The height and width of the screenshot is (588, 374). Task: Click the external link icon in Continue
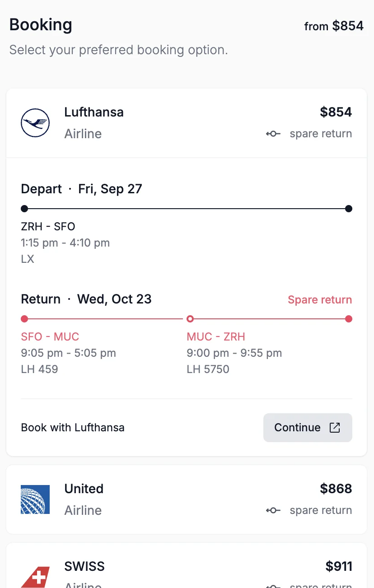pos(335,428)
